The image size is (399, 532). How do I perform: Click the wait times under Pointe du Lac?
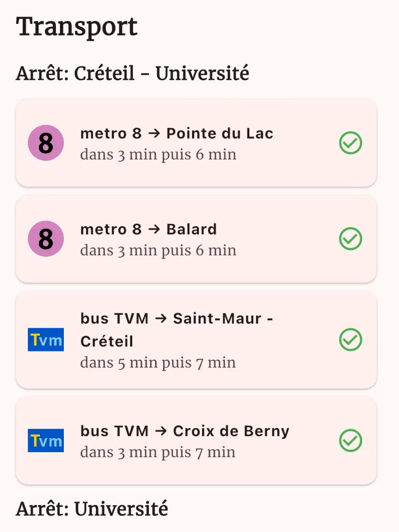158,155
